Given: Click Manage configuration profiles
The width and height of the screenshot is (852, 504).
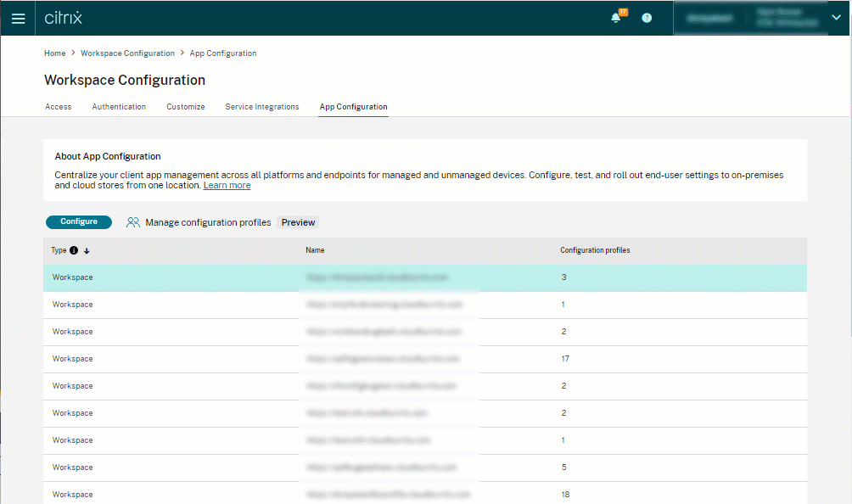Looking at the screenshot, I should click(x=208, y=222).
